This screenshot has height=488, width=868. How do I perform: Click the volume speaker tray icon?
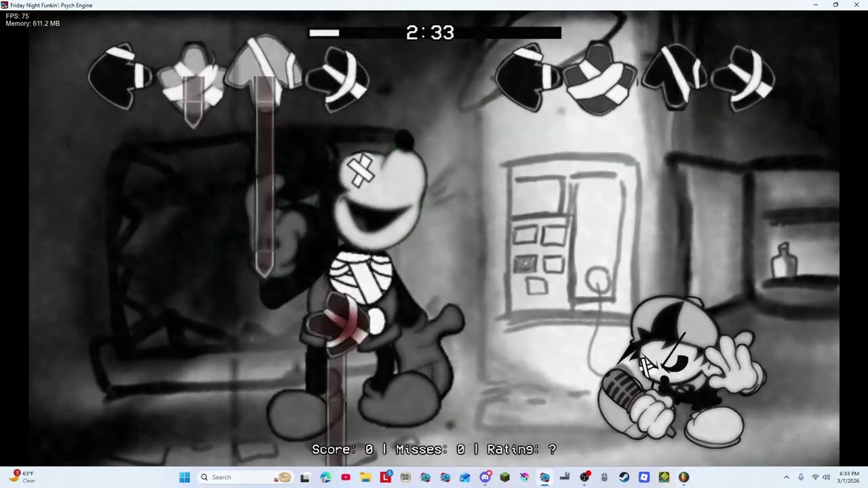tap(826, 477)
